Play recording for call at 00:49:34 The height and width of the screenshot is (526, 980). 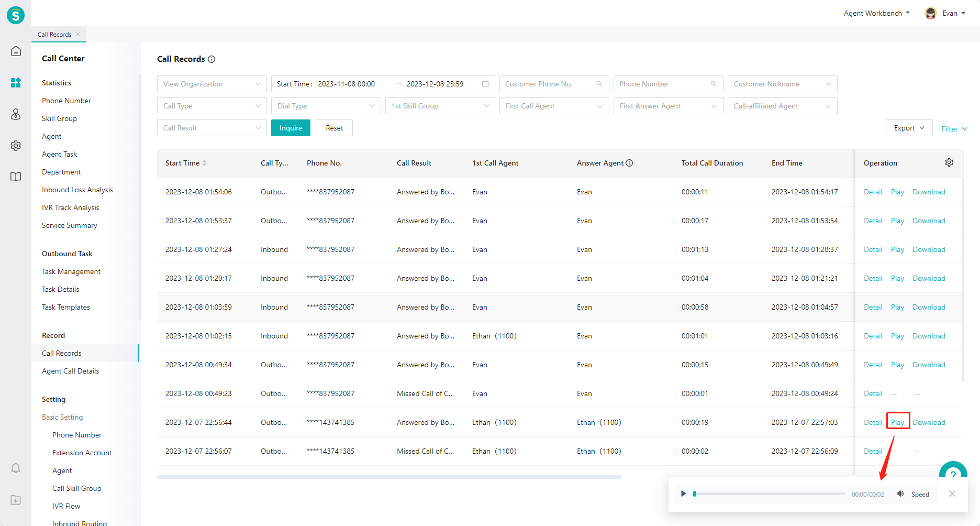click(897, 365)
